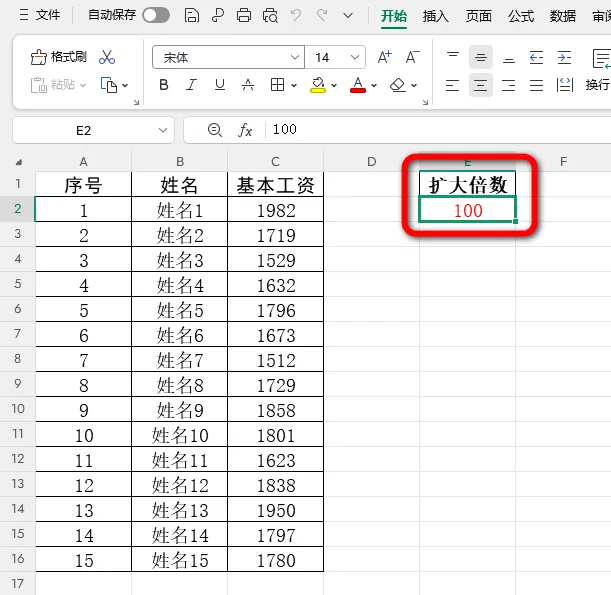Open the 粘贴 dropdown arrow

point(83,85)
